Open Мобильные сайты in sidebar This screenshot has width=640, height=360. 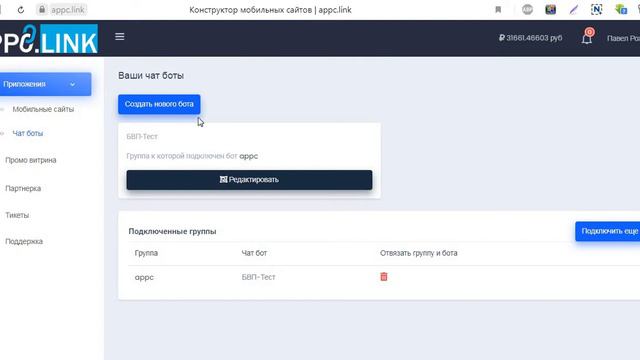[x=43, y=109]
